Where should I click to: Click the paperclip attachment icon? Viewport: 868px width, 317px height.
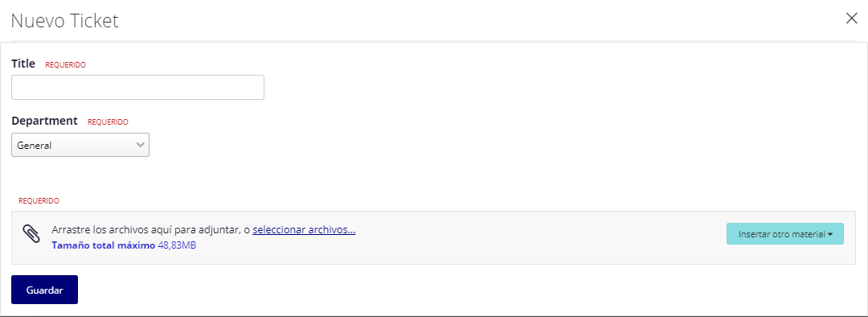pyautogui.click(x=31, y=233)
